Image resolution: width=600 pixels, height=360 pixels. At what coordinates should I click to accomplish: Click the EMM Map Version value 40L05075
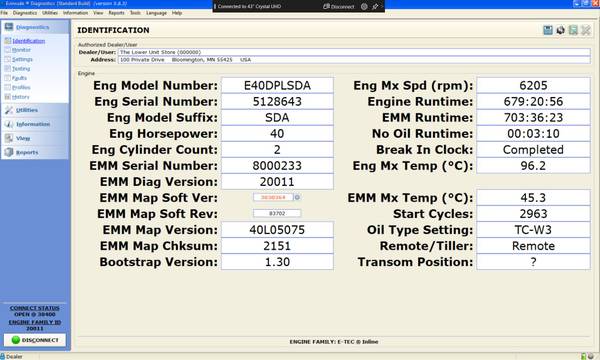coord(277,230)
